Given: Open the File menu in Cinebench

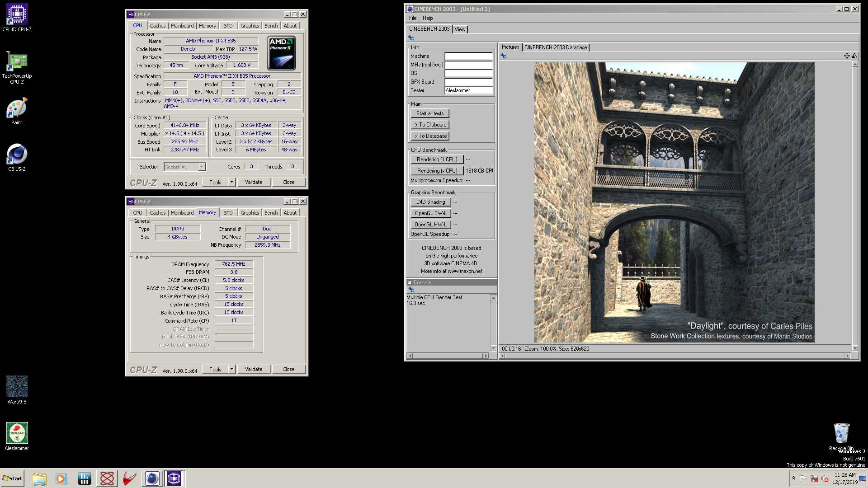Looking at the screenshot, I should click(413, 18).
